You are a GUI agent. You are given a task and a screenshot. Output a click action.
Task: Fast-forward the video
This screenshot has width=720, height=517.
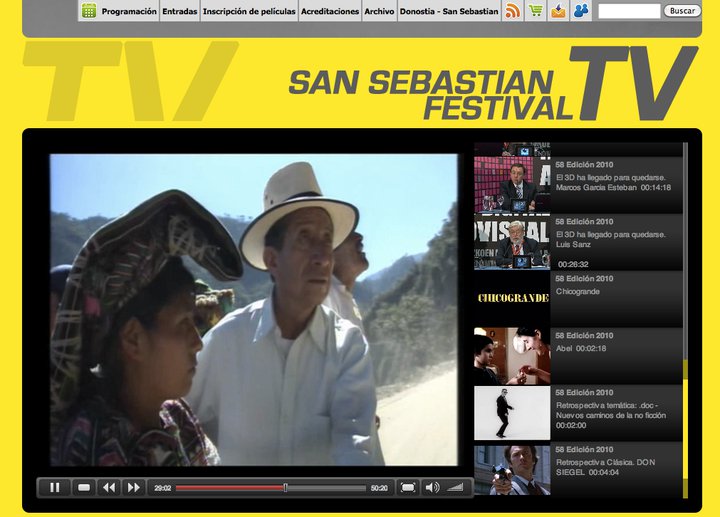pyautogui.click(x=134, y=488)
